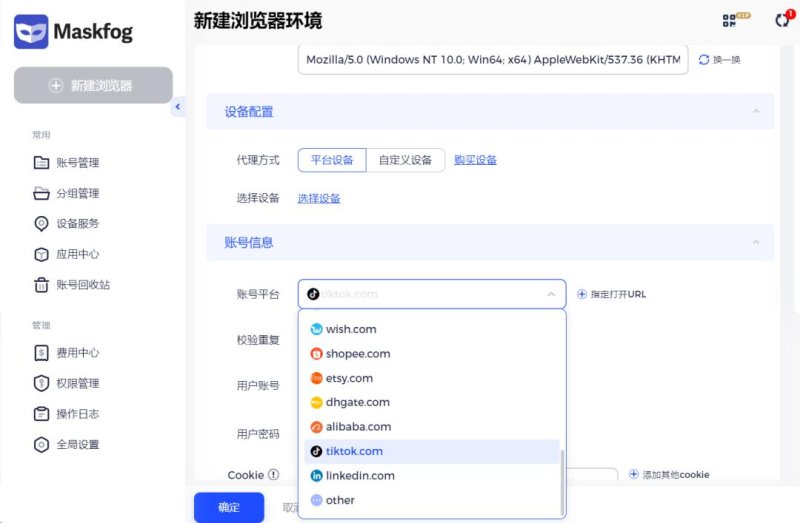Click the platform dropdown list scrollbar

pos(562,483)
